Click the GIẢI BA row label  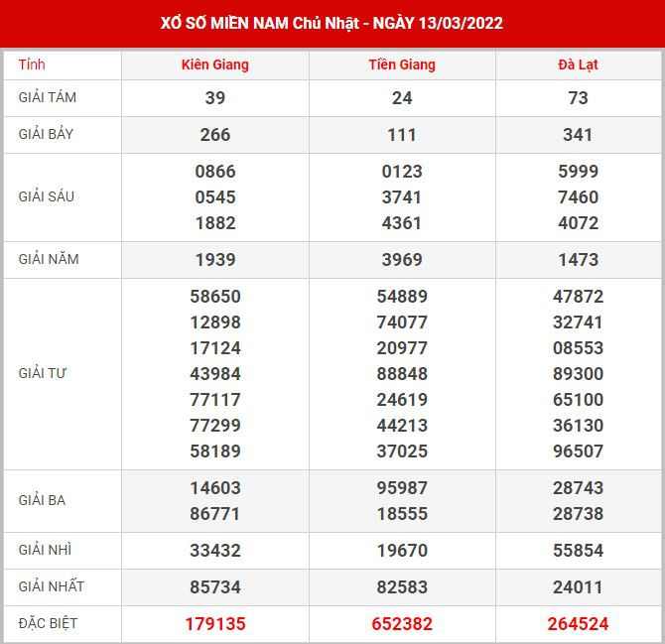pos(43,500)
